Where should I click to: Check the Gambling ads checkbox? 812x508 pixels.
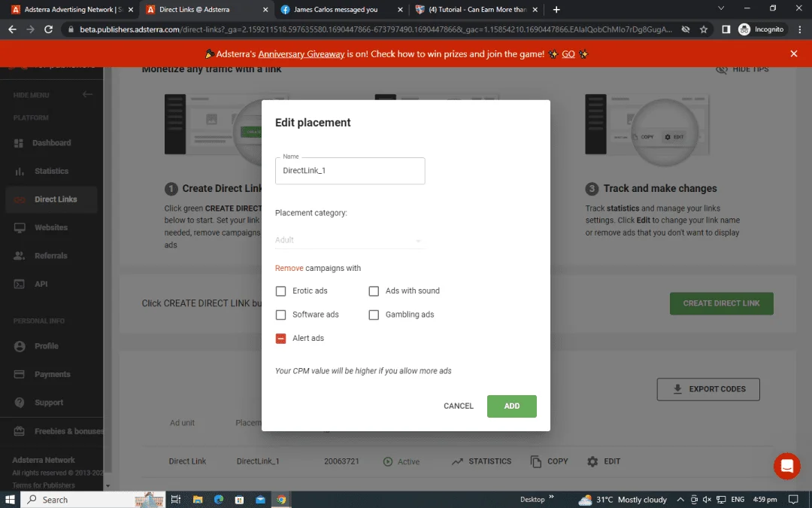point(374,315)
